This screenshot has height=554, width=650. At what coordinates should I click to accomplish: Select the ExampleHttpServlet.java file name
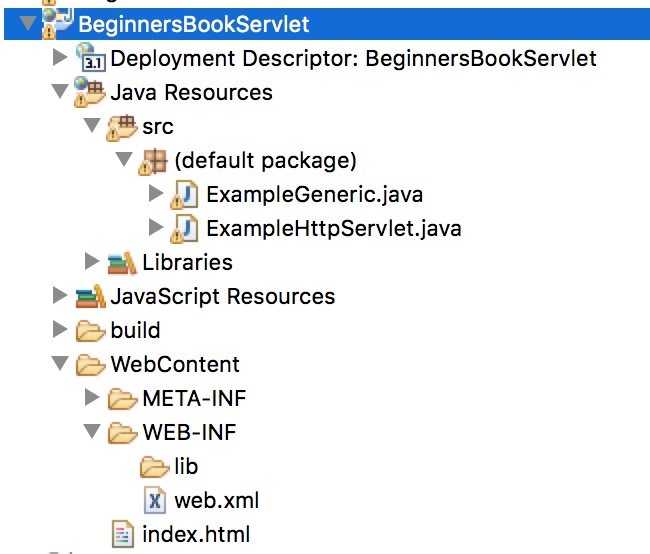coord(334,229)
